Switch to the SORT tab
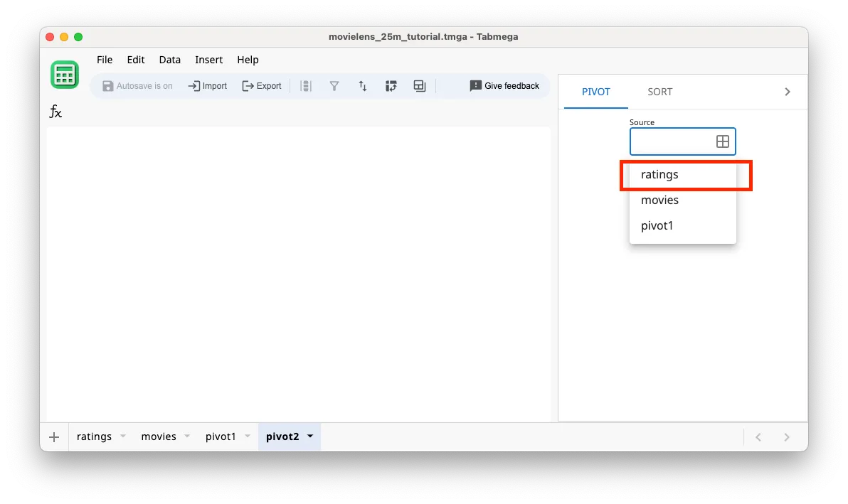Image resolution: width=848 pixels, height=504 pixels. (x=659, y=91)
